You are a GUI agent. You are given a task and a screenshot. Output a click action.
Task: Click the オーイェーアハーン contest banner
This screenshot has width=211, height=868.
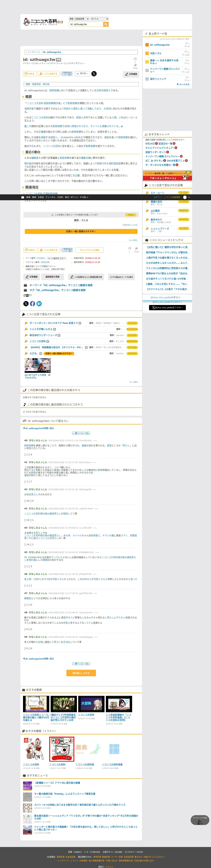(x=167, y=176)
